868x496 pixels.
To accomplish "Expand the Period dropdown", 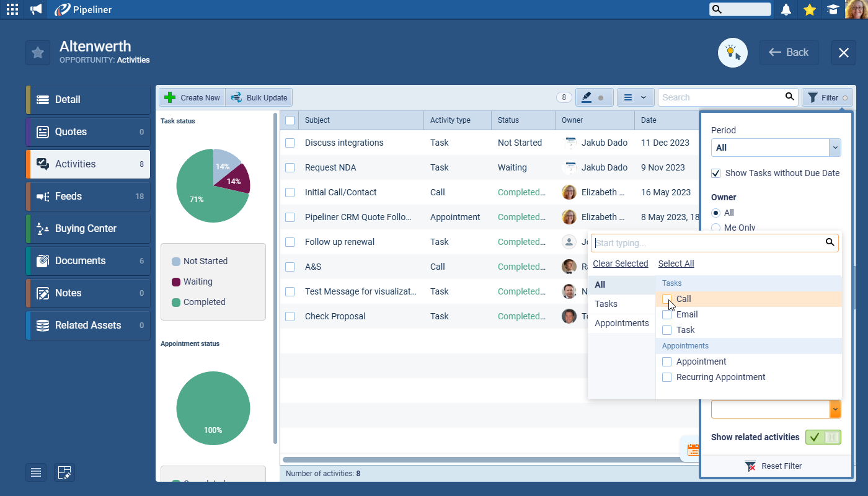I will pyautogui.click(x=835, y=148).
